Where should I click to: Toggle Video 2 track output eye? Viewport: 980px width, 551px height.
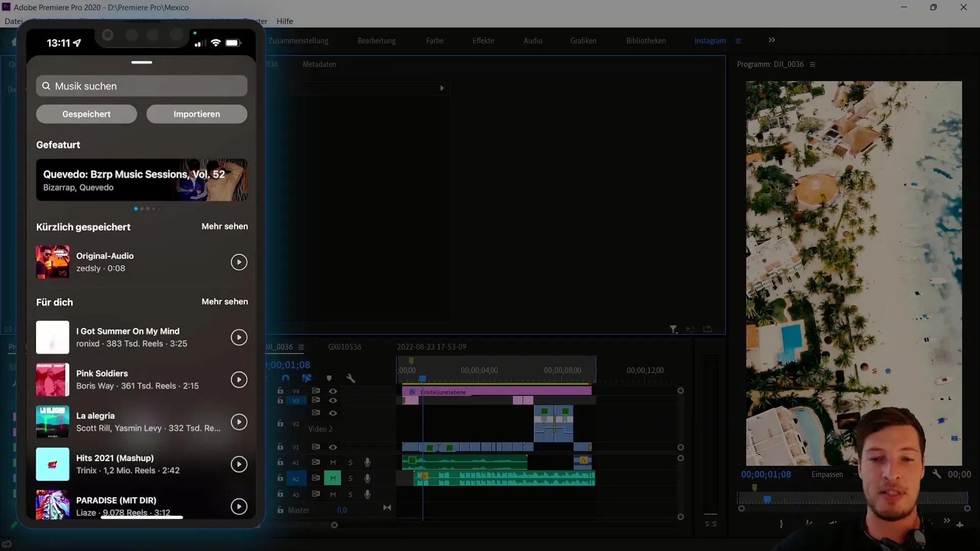tap(333, 413)
